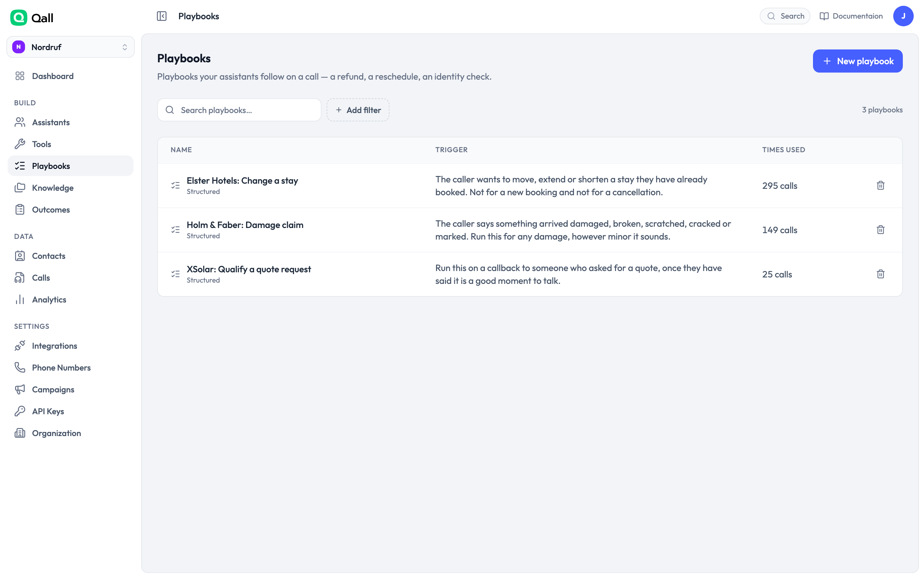Click the Dashboard grid icon
Viewport: 924px width, 578px height.
point(20,76)
